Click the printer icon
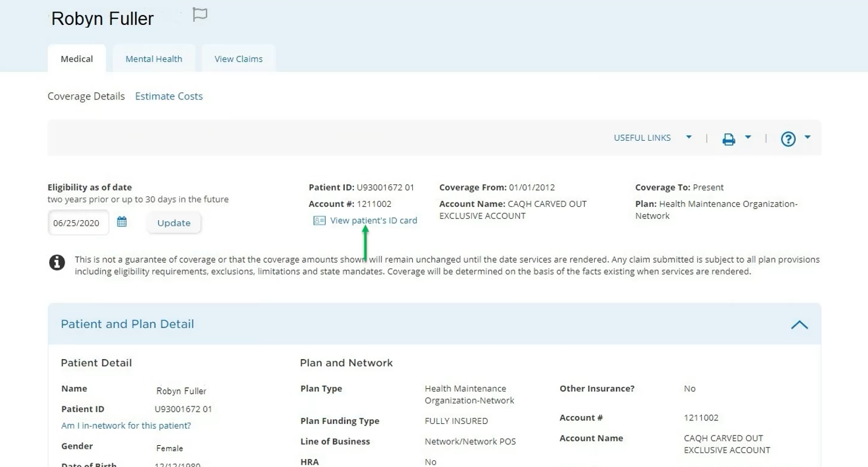This screenshot has height=467, width=868. tap(729, 139)
